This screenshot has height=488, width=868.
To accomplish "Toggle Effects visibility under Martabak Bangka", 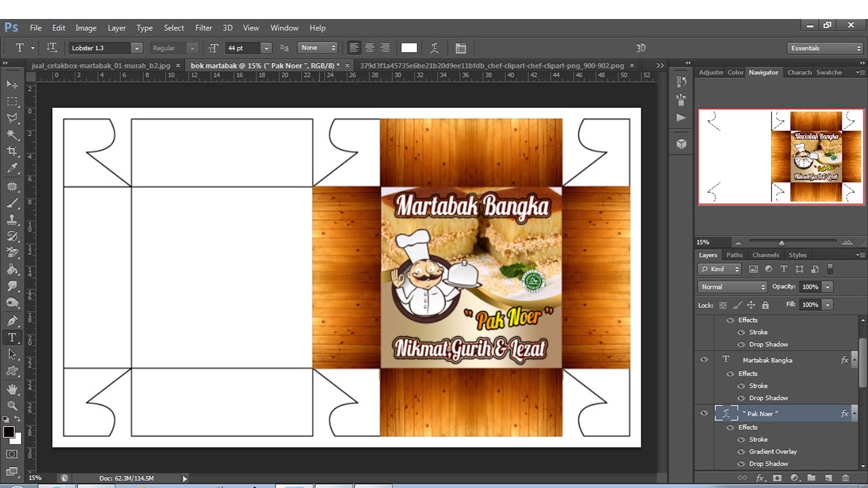I will tap(730, 373).
